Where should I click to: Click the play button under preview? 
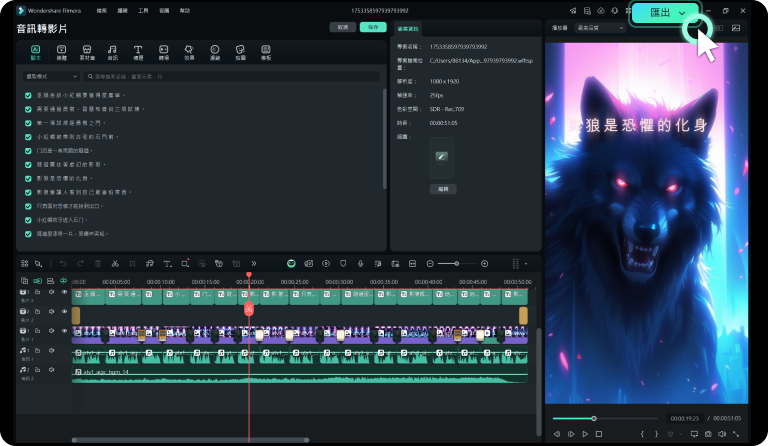(585, 434)
